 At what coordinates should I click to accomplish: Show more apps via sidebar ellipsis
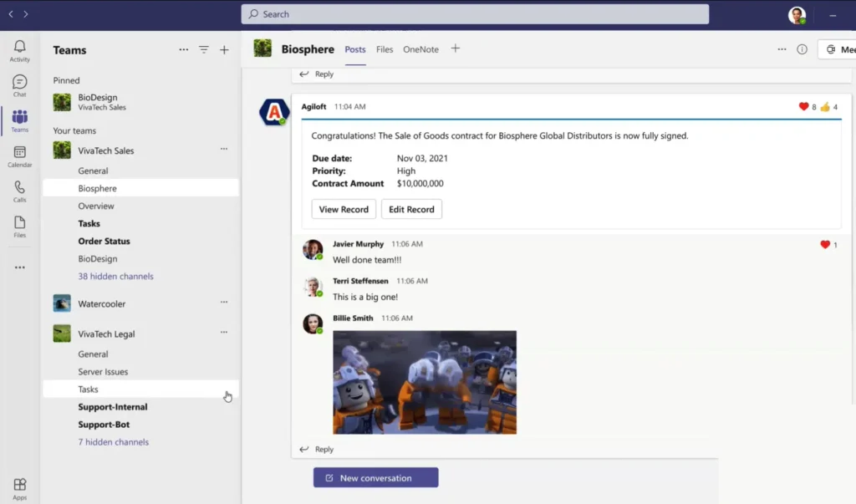20,267
